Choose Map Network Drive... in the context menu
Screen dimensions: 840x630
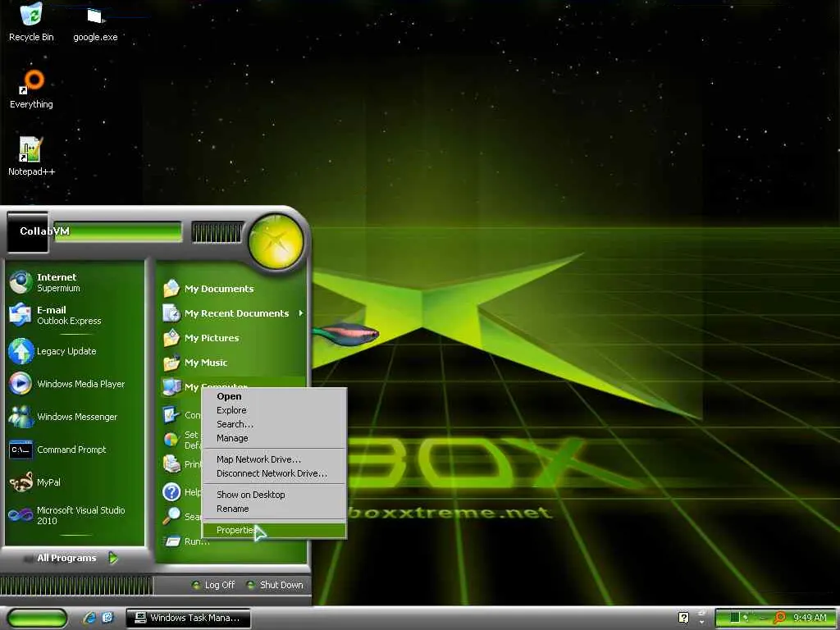[274, 459]
